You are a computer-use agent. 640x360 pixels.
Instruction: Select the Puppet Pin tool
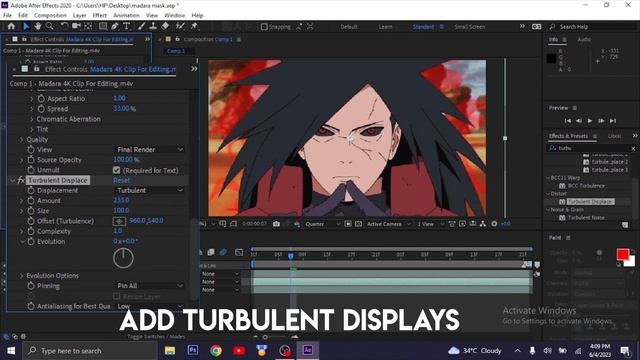pyautogui.click(x=194, y=26)
